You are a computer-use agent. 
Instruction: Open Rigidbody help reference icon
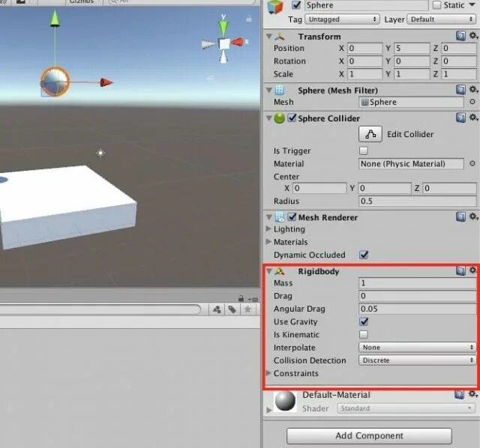point(460,270)
